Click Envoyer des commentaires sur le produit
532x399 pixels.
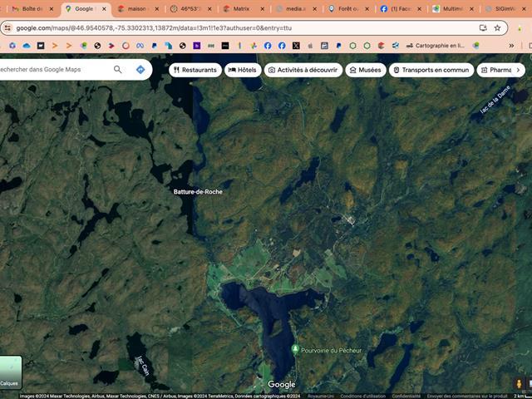click(x=467, y=396)
